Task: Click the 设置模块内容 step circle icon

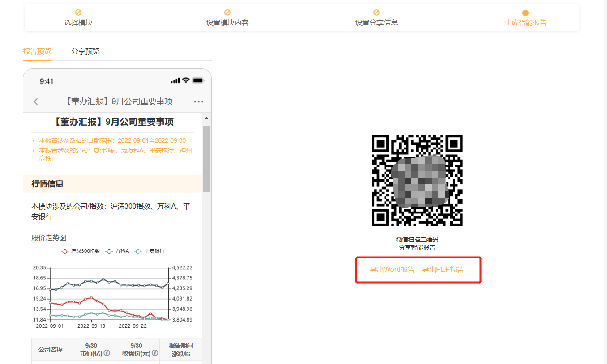Action: 227,13
